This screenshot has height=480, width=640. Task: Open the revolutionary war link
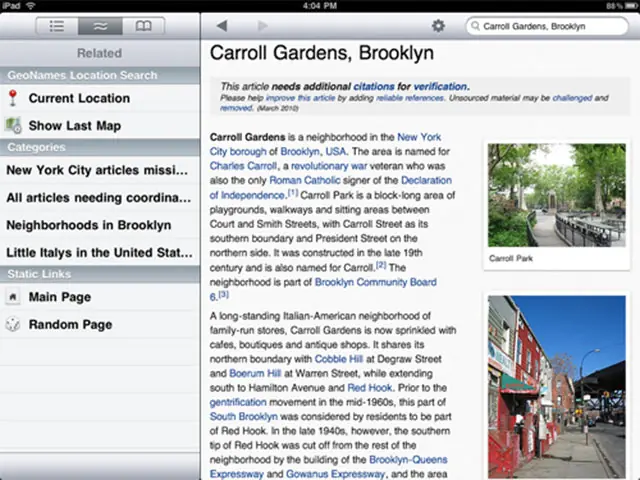329,166
